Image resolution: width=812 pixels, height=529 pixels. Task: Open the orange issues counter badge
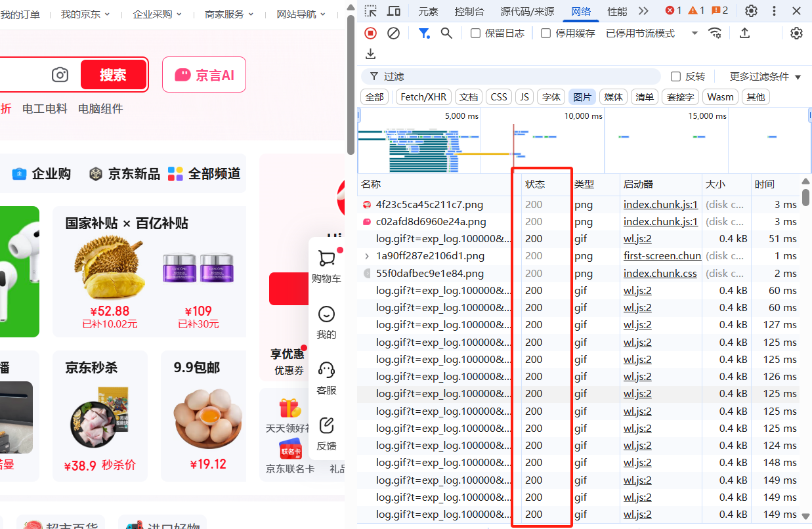pos(720,11)
